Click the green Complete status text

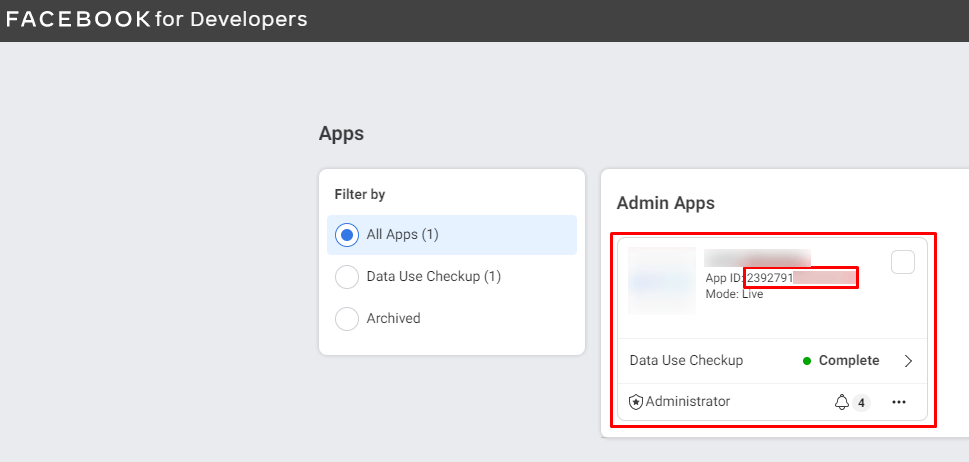(x=848, y=361)
